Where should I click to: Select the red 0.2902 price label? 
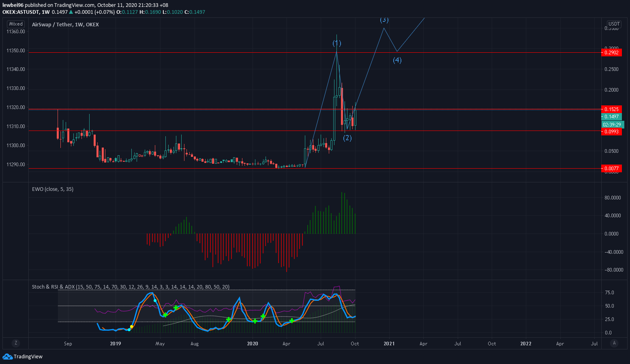click(x=611, y=53)
